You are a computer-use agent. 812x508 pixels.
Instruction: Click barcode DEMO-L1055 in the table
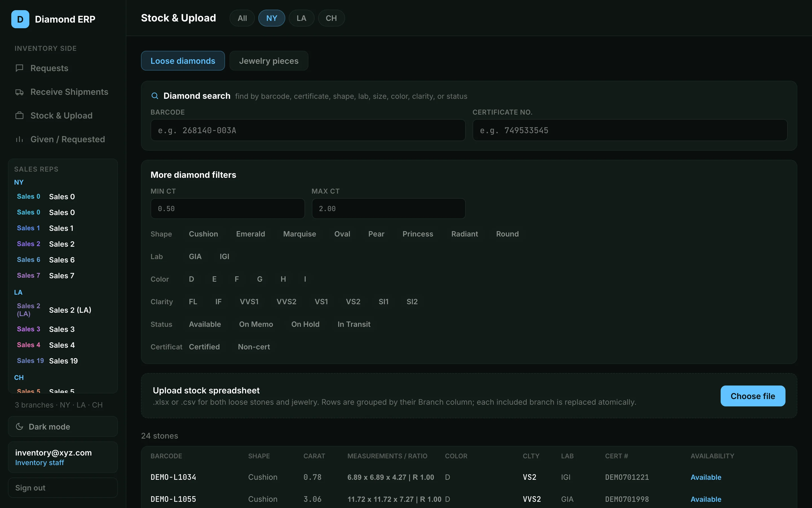click(173, 499)
